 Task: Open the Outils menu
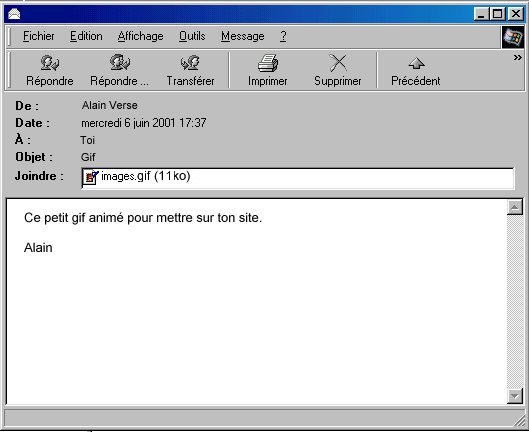(192, 36)
